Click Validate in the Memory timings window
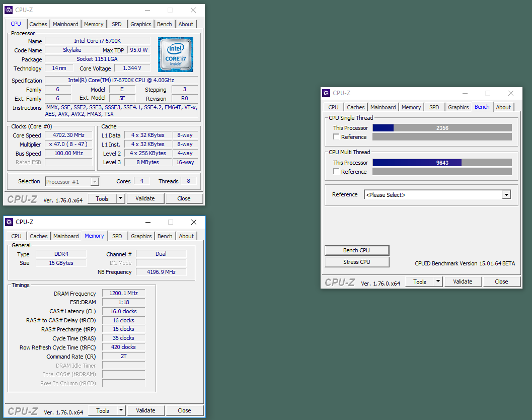Screen dimensions: 532x420 coord(146,410)
